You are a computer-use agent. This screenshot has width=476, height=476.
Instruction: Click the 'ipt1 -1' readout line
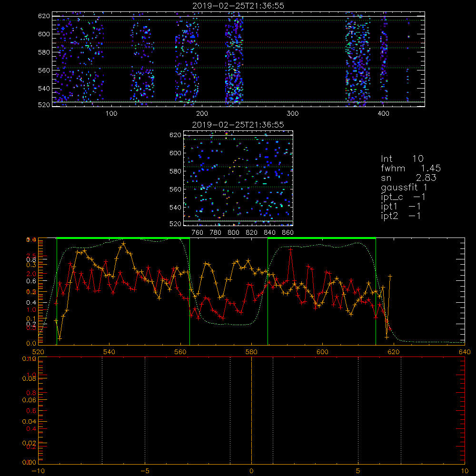(x=401, y=207)
